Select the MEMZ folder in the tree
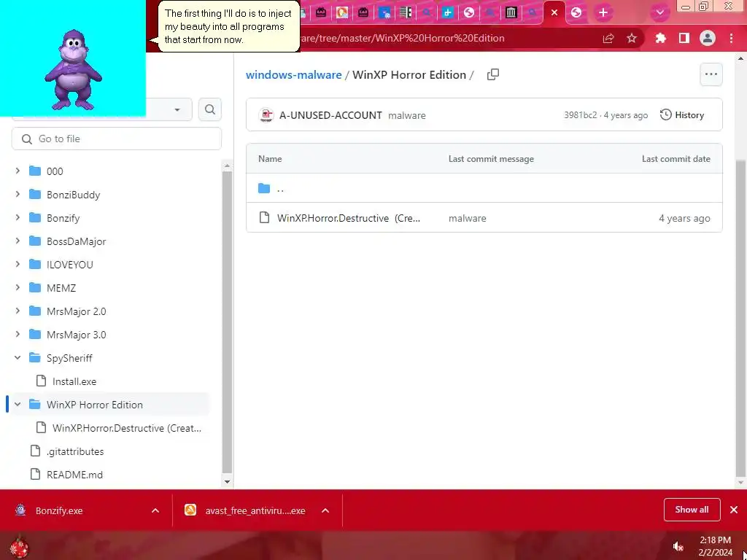The height and width of the screenshot is (560, 747). pos(61,287)
